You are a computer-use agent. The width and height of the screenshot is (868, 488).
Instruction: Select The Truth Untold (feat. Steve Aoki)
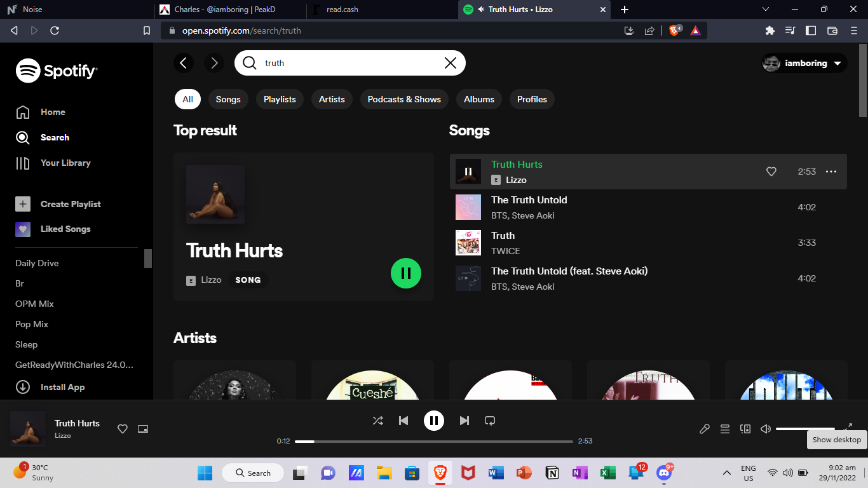pyautogui.click(x=648, y=278)
